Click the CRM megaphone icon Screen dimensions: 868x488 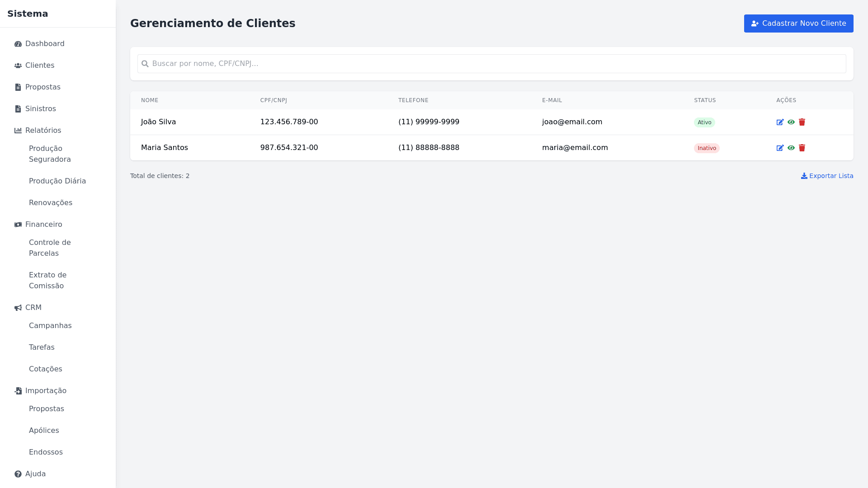pos(18,307)
